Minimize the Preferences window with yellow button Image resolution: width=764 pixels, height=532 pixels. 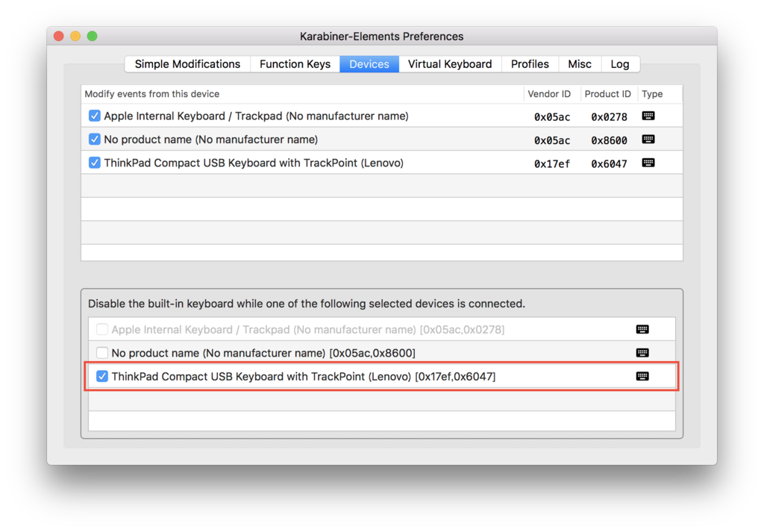point(75,36)
